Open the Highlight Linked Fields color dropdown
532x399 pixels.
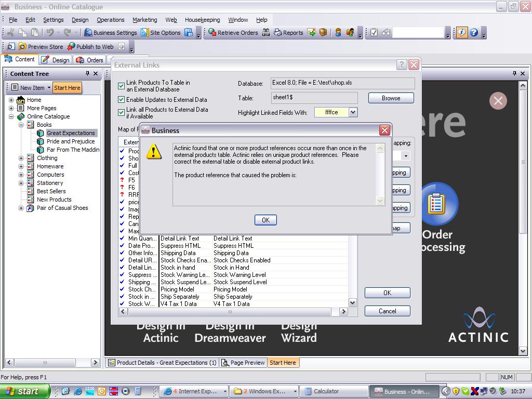(353, 112)
